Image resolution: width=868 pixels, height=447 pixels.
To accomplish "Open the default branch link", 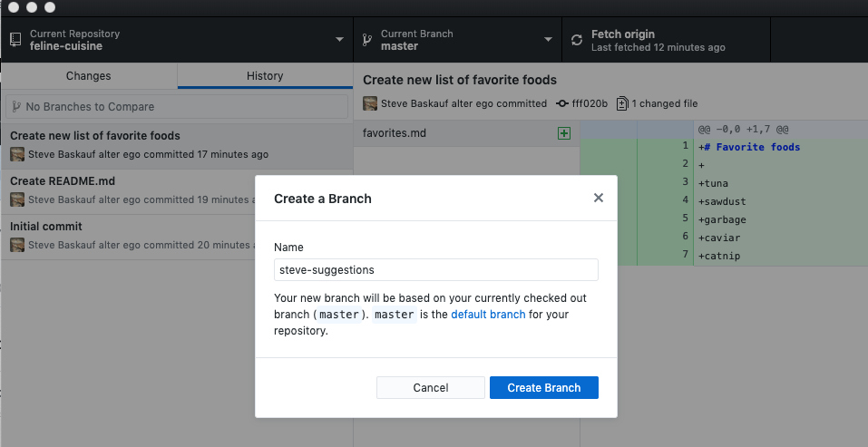I will click(488, 315).
